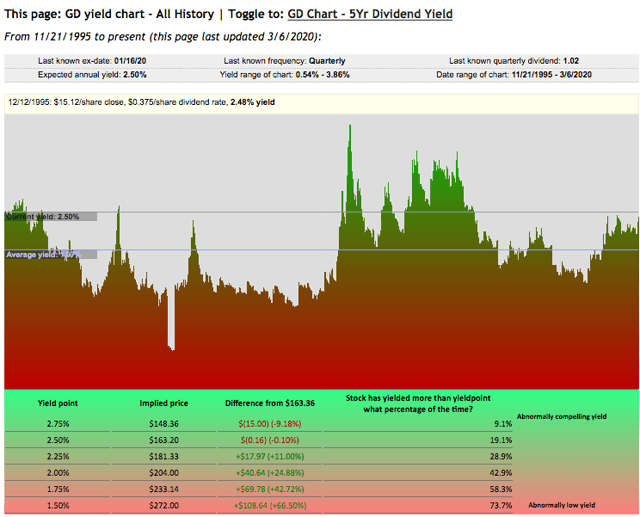This screenshot has width=640, height=517.
Task: Select the 2.75% yield point cell
Action: click(58, 424)
